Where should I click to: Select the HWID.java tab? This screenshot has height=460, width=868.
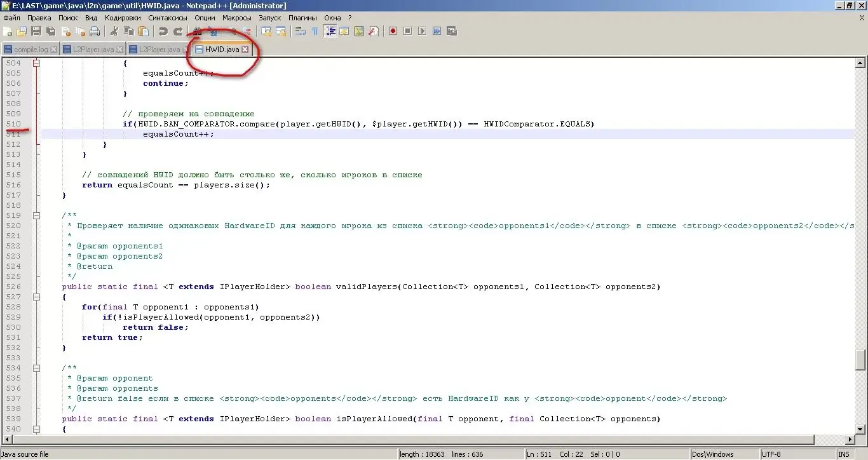point(222,49)
